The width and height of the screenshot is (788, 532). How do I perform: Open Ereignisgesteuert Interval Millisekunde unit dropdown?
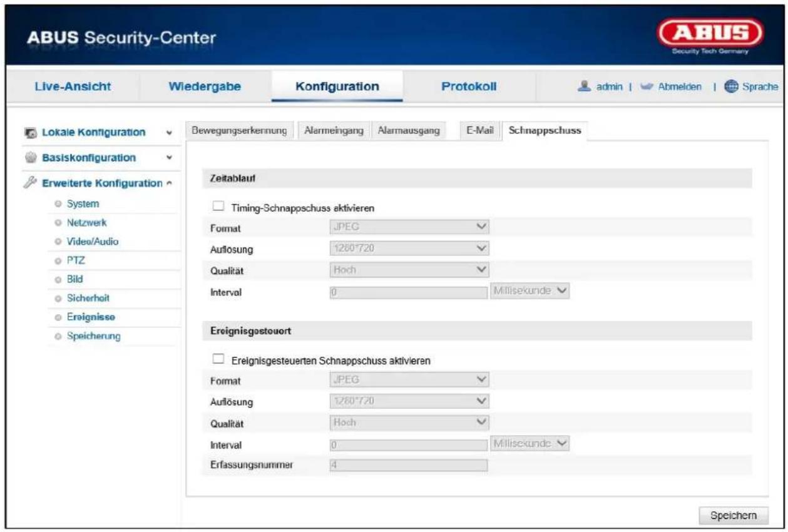click(531, 444)
